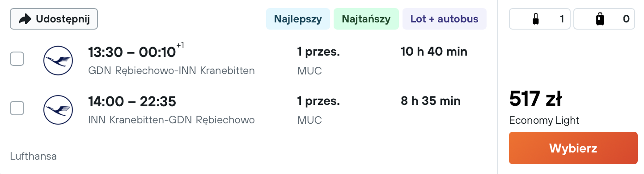Image resolution: width=644 pixels, height=174 pixels.
Task: Click the checked suitcase icon
Action: 600,19
